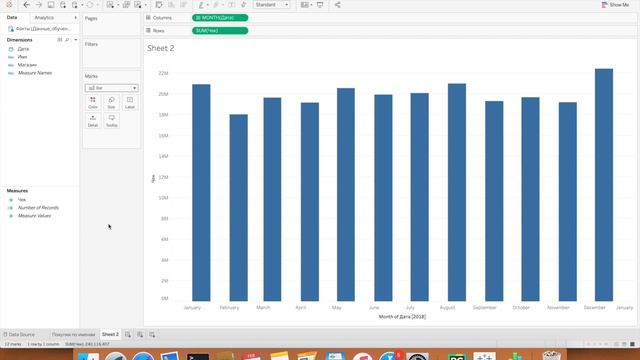Select the Measure Names field
The image size is (640, 360).
tap(35, 73)
